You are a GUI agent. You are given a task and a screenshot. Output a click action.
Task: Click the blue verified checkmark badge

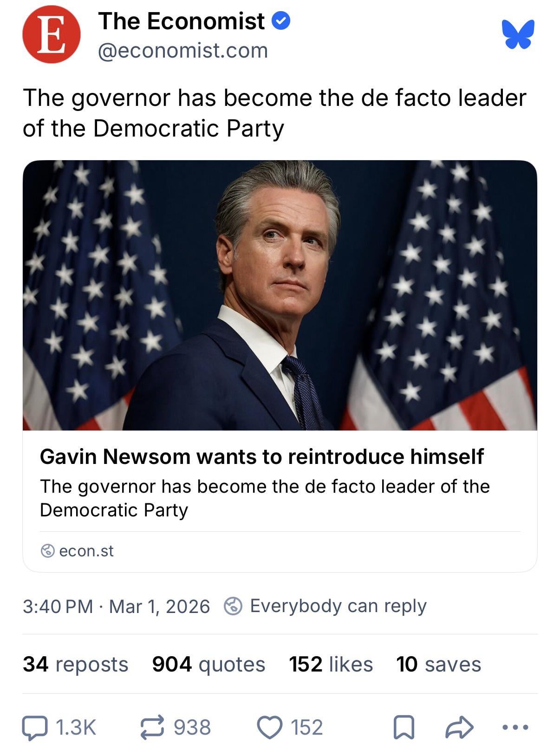(281, 20)
